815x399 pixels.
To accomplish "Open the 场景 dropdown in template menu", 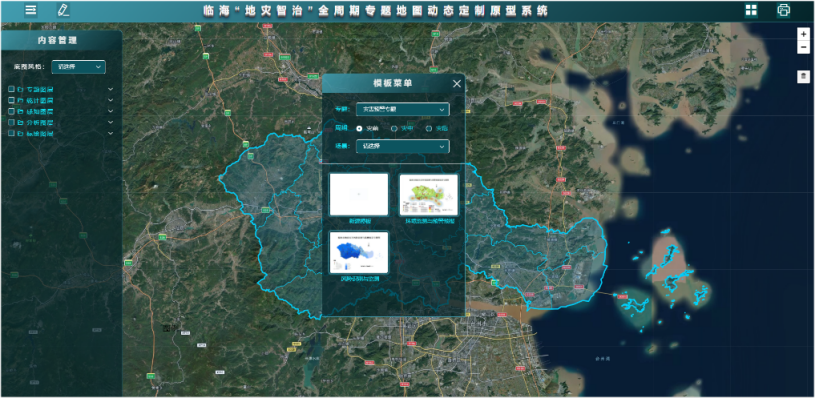I will pos(403,147).
